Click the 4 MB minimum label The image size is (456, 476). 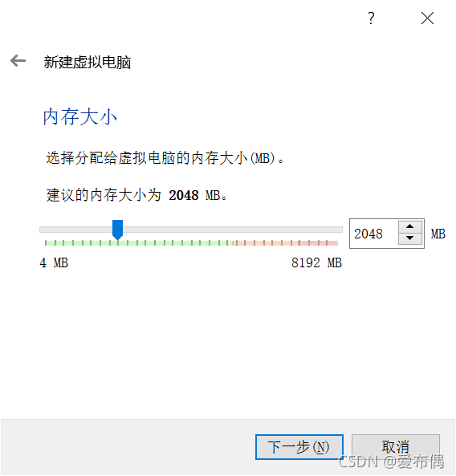pos(54,263)
